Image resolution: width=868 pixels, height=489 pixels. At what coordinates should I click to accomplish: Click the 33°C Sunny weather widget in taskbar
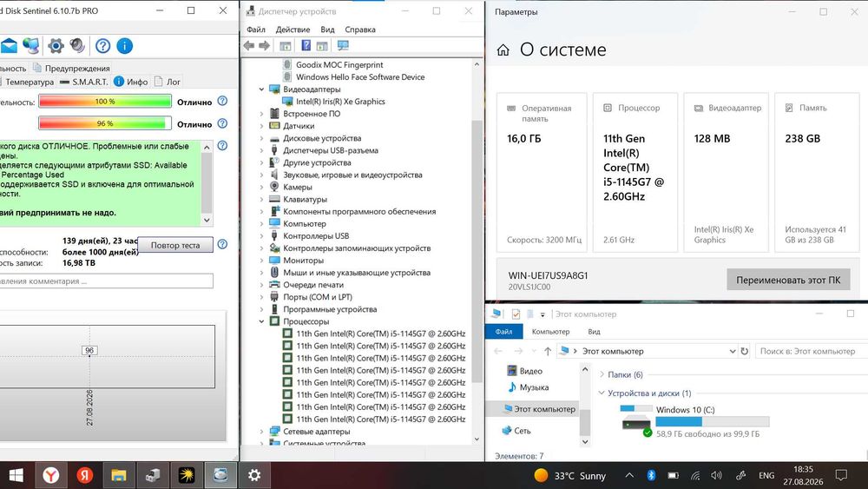coord(570,475)
